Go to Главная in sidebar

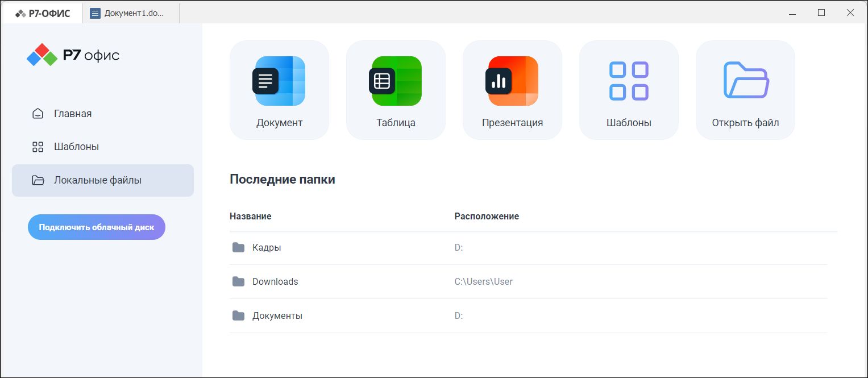tap(103, 114)
